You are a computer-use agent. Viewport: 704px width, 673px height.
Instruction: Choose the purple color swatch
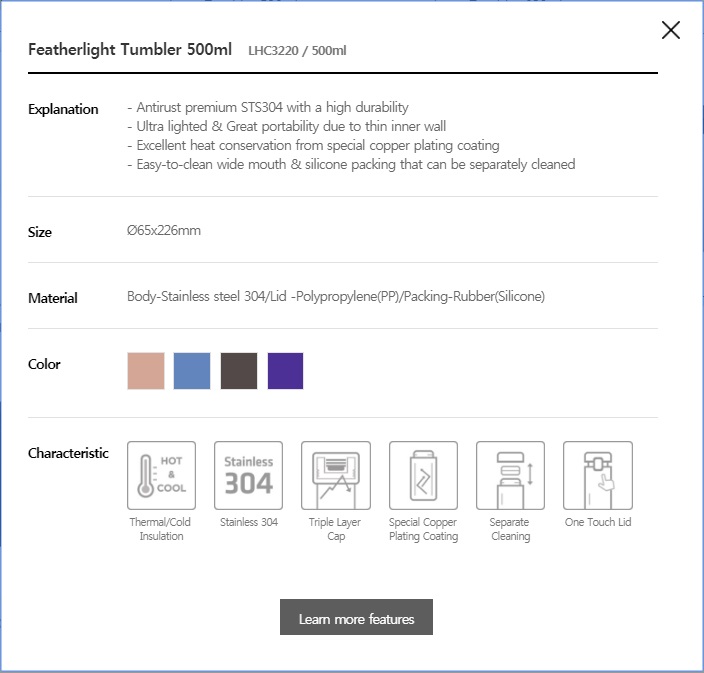click(x=286, y=371)
